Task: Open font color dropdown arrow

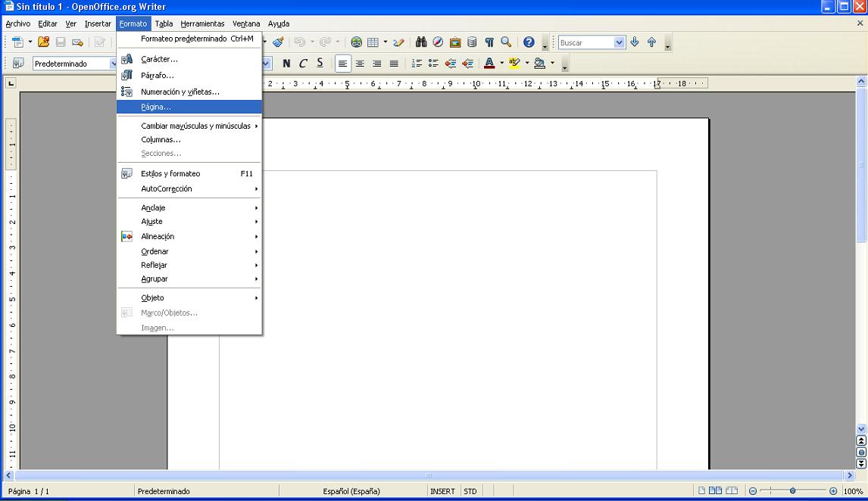Action: pos(502,63)
